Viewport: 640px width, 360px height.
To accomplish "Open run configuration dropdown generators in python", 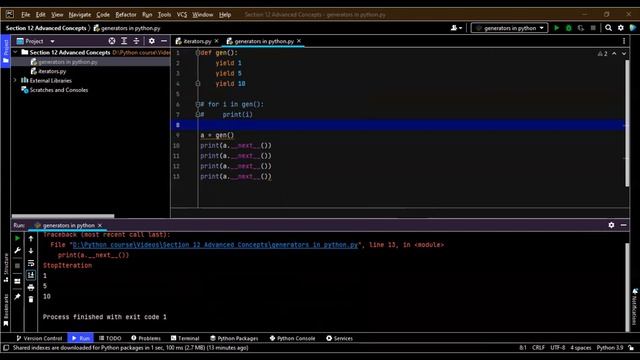I will click(x=509, y=28).
